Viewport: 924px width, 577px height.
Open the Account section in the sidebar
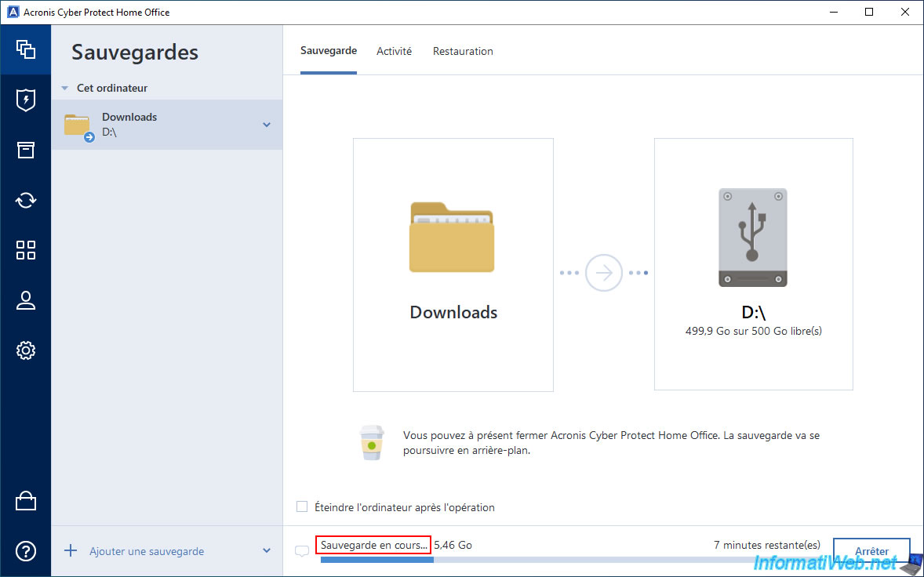pos(25,300)
